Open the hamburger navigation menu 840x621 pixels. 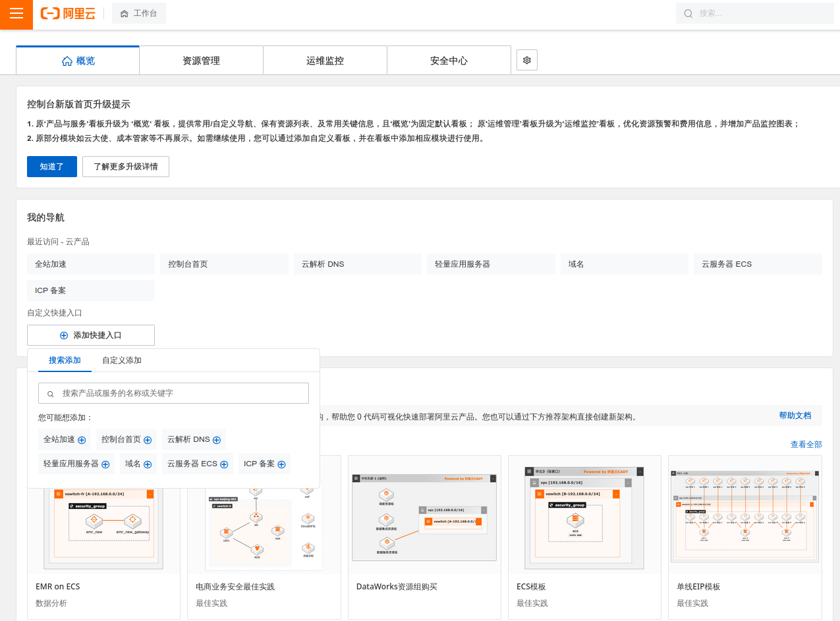pos(16,14)
